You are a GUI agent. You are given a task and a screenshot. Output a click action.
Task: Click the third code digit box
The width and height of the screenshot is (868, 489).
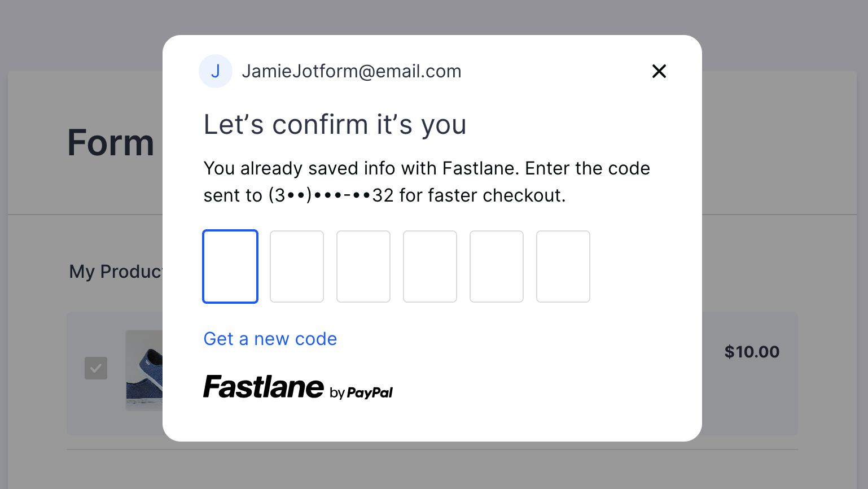(x=363, y=267)
